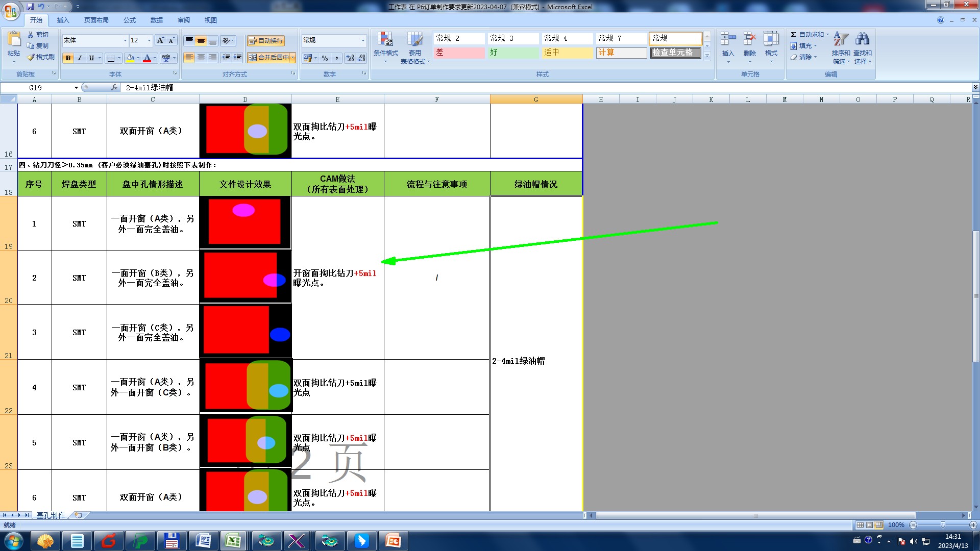Toggle Wrap Text (自动换行)
This screenshot has height=551, width=980.
pos(265,40)
